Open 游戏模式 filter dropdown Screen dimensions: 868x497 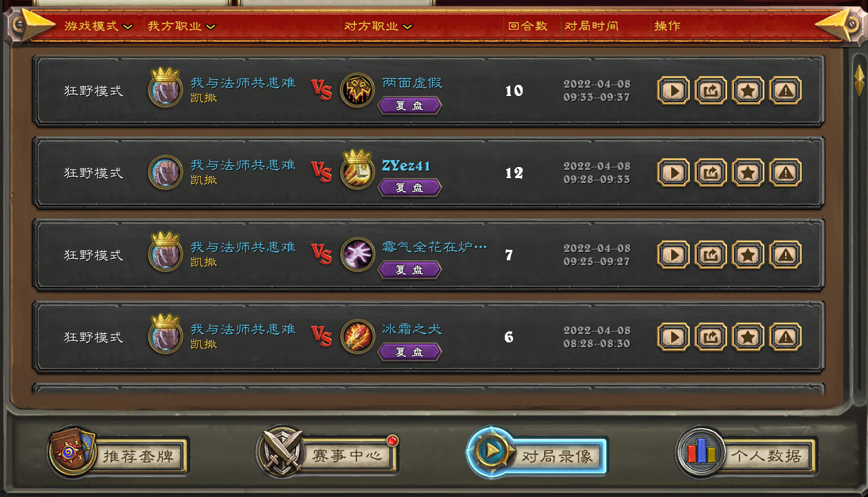[98, 26]
